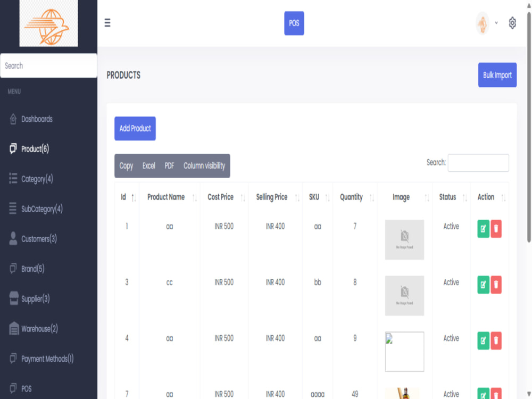Click the Warehouse building icon

[14, 328]
